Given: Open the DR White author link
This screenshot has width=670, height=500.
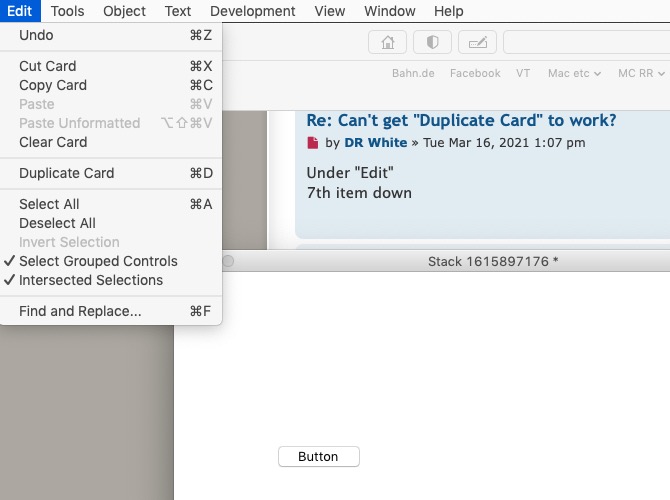Looking at the screenshot, I should 375,143.
